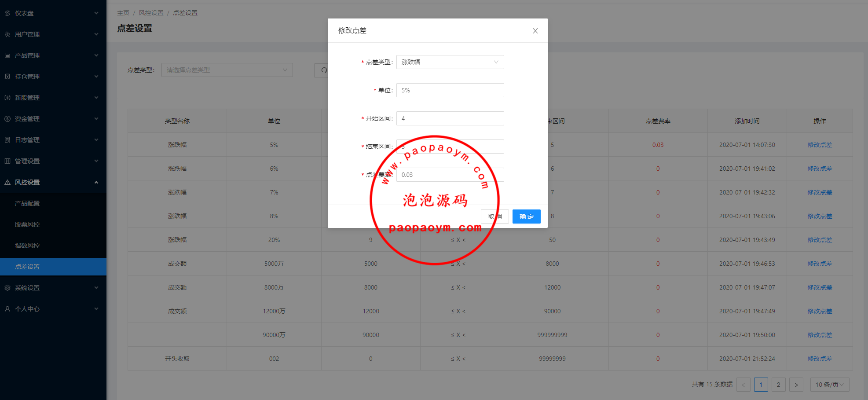Click the 结束区间 input field
This screenshot has height=400, width=868.
(450, 147)
